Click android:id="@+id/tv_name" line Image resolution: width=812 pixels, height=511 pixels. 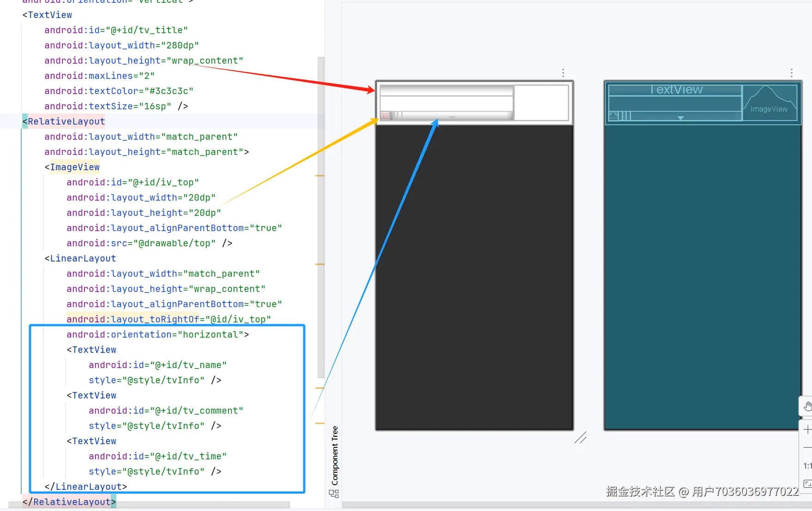[158, 365]
